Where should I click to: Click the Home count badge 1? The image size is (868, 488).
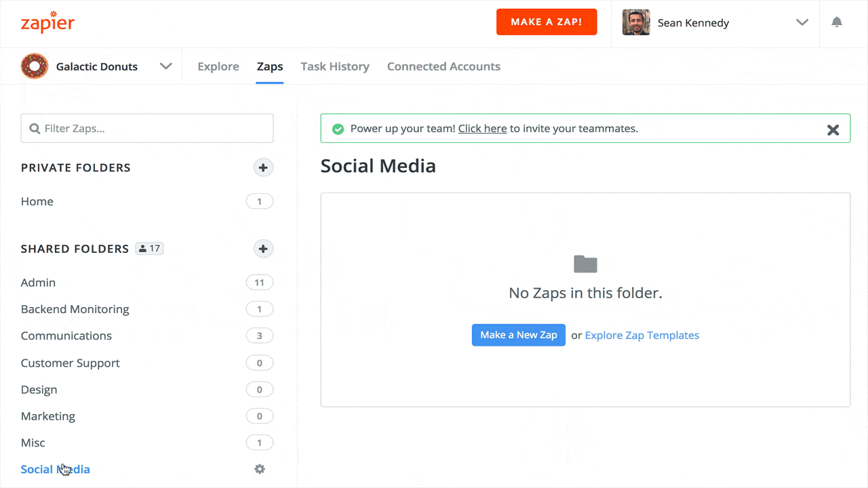(260, 201)
